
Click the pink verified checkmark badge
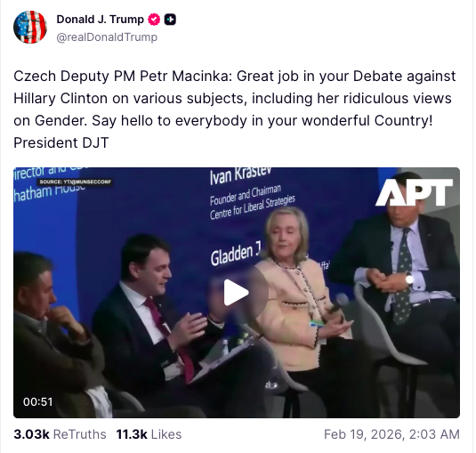[x=154, y=20]
